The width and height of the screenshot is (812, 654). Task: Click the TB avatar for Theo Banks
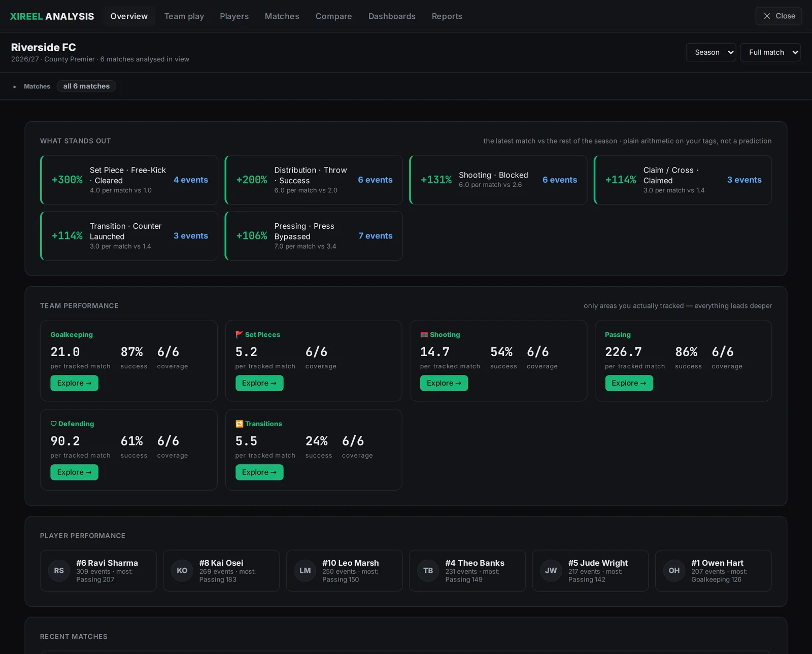(x=428, y=571)
